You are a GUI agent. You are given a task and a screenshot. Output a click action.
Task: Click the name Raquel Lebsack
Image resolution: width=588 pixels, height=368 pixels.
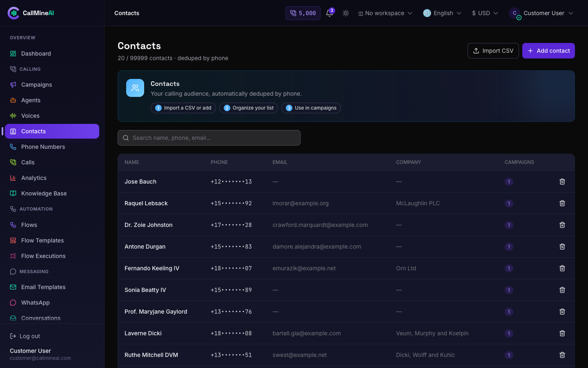[x=146, y=203]
